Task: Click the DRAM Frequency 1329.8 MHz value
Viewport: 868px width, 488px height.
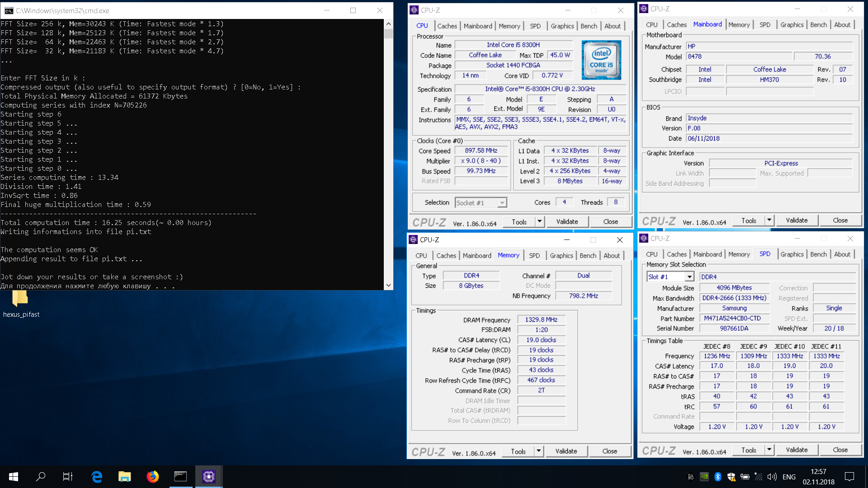Action: click(541, 319)
